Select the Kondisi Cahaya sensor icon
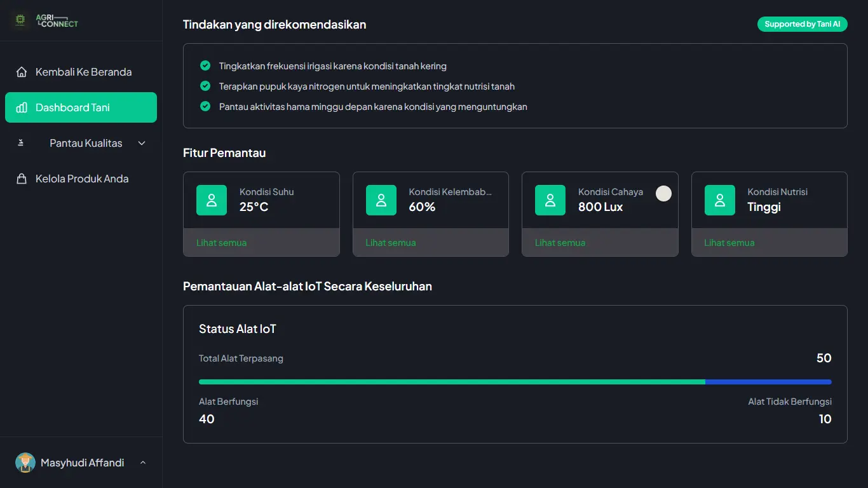Image resolution: width=868 pixels, height=488 pixels. (550, 200)
